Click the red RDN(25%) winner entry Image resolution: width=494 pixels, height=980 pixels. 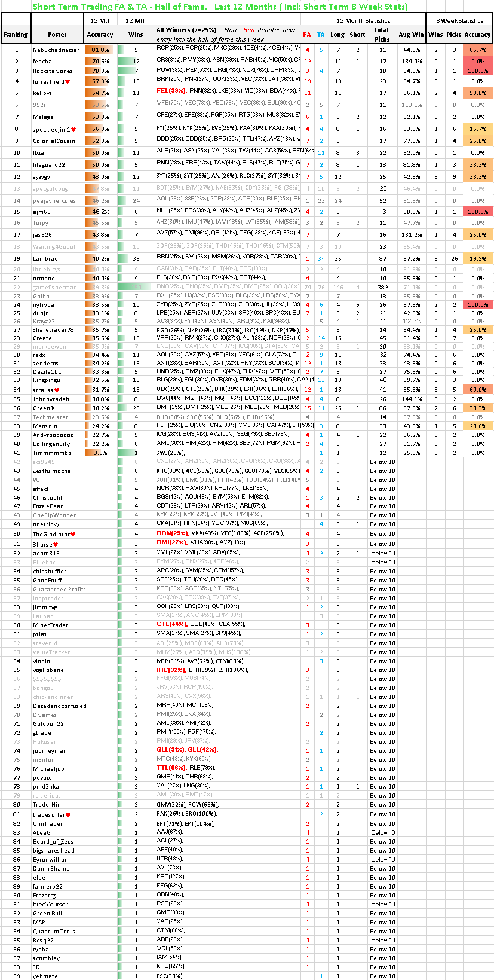click(x=173, y=533)
